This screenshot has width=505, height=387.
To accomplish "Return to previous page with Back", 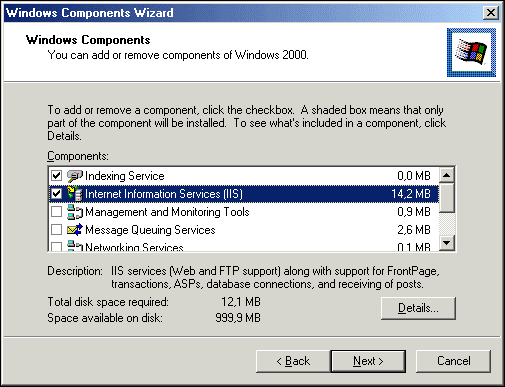I will click(293, 361).
